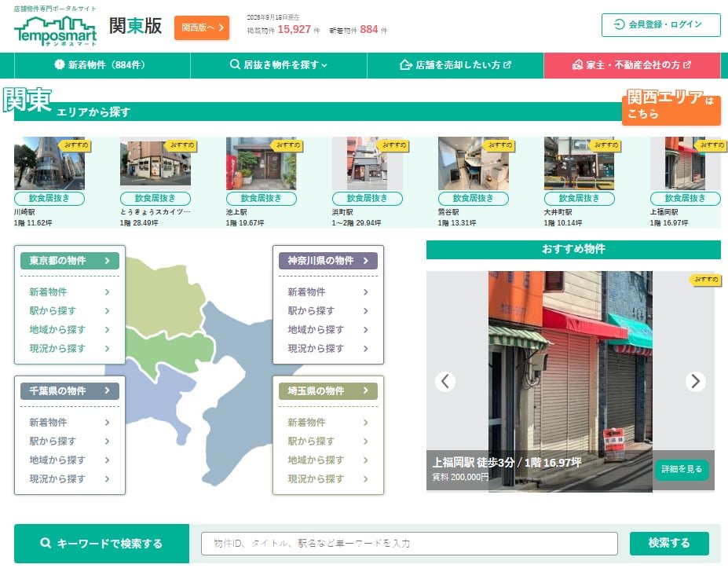Advance おすすめ物件 carousel with the next arrow
The image size is (728, 568).
click(x=696, y=381)
